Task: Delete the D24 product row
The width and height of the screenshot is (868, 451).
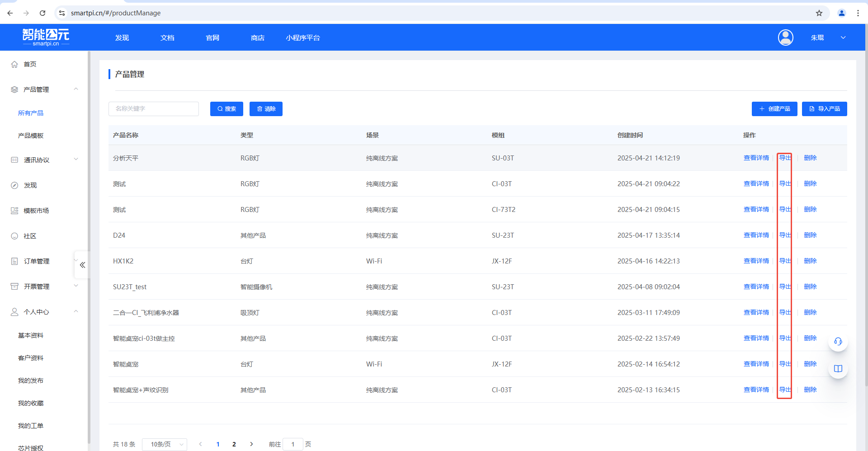Action: click(810, 235)
